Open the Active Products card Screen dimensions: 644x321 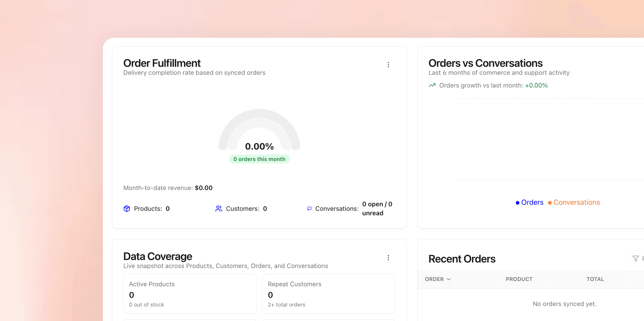click(x=190, y=294)
